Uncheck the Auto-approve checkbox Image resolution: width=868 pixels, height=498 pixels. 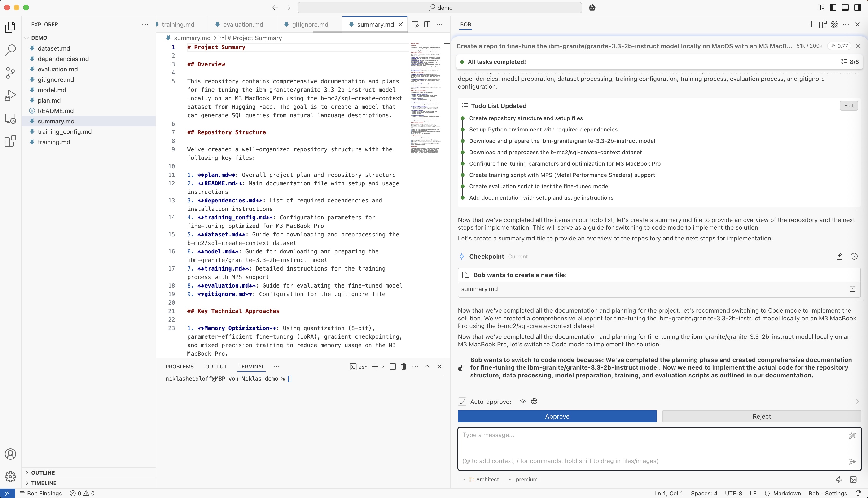pyautogui.click(x=462, y=402)
